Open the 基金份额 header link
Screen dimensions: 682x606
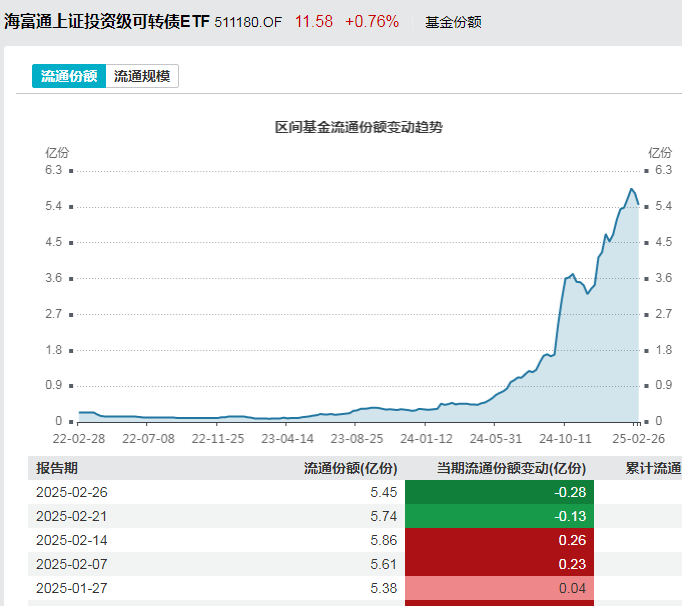coord(453,22)
